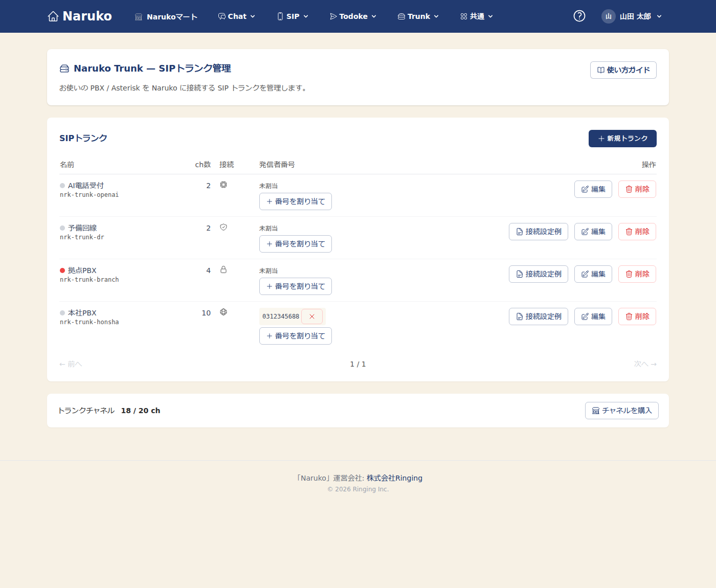Delete the 本社PBX trunk
Screen dimensions: 716x588
[x=637, y=316]
